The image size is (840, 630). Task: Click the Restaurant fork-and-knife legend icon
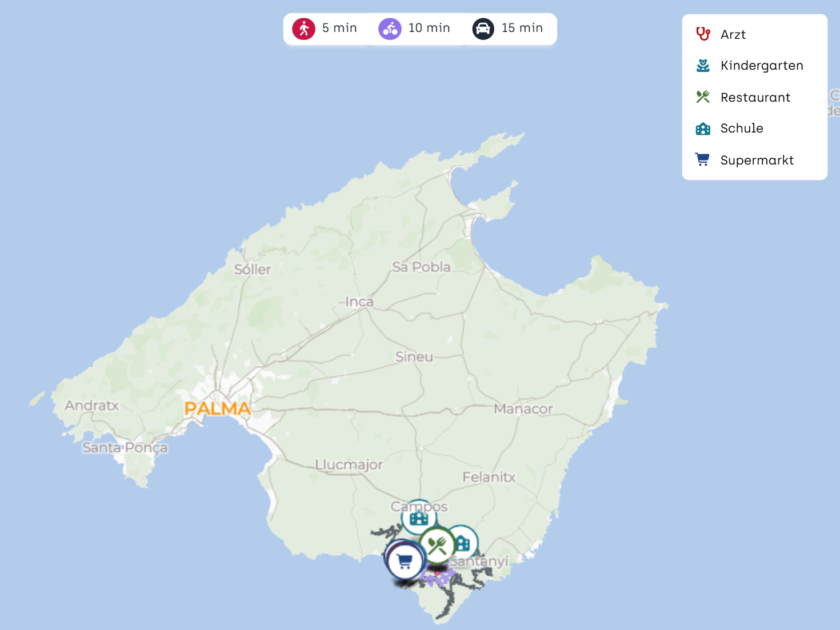[x=703, y=97]
